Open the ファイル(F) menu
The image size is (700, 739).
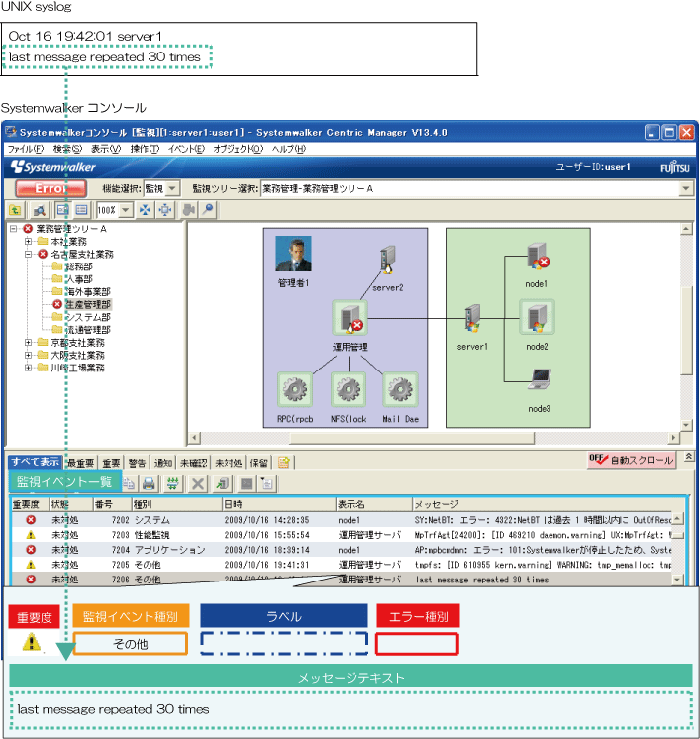(26, 149)
